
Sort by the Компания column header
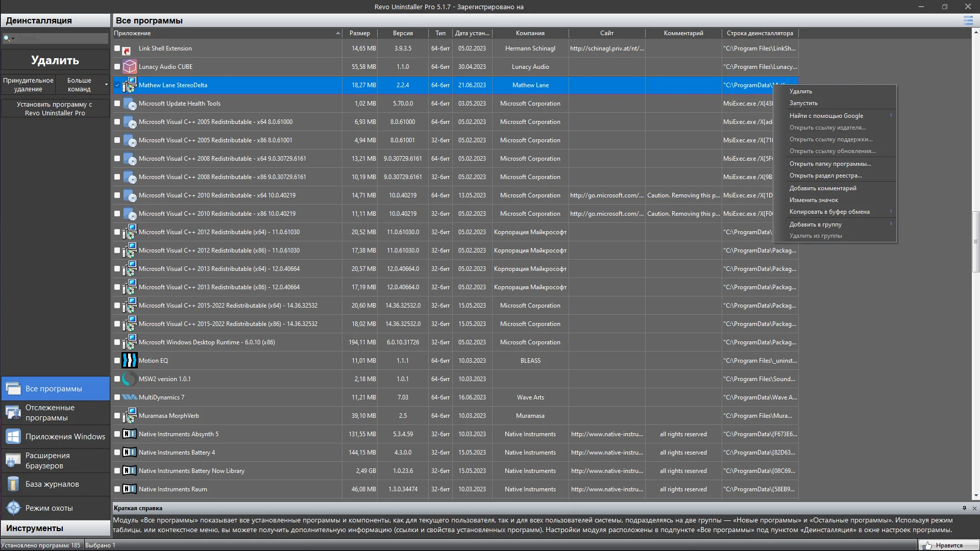coord(530,33)
